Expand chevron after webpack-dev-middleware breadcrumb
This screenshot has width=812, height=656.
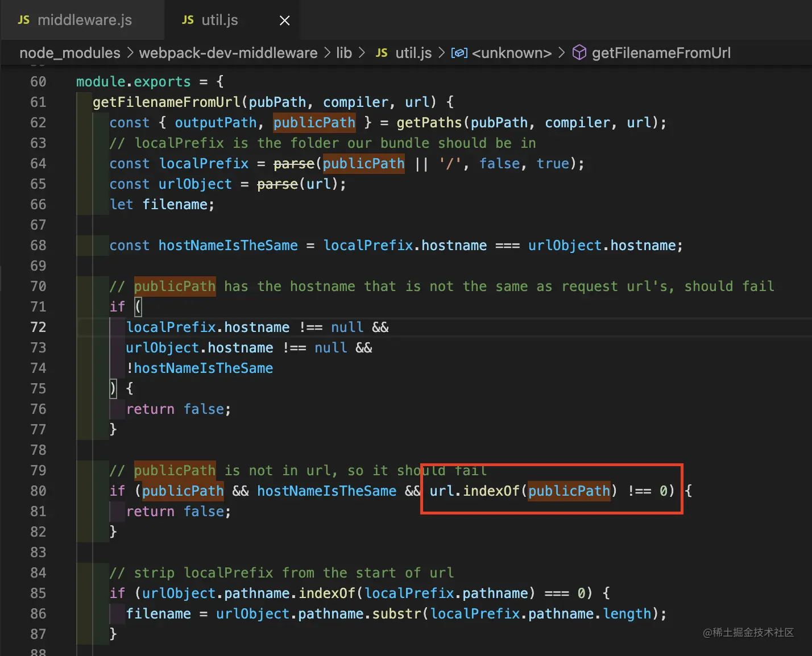327,53
